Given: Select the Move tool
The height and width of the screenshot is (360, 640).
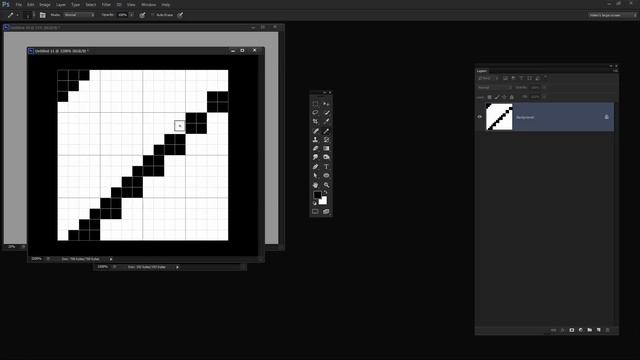Looking at the screenshot, I should pos(326,104).
